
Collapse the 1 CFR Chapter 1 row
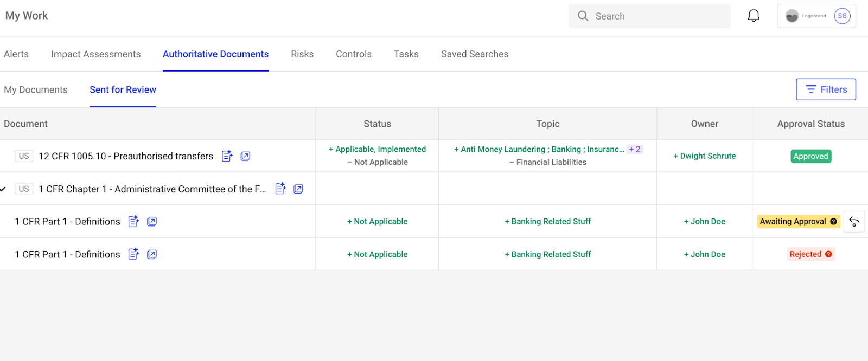3,189
